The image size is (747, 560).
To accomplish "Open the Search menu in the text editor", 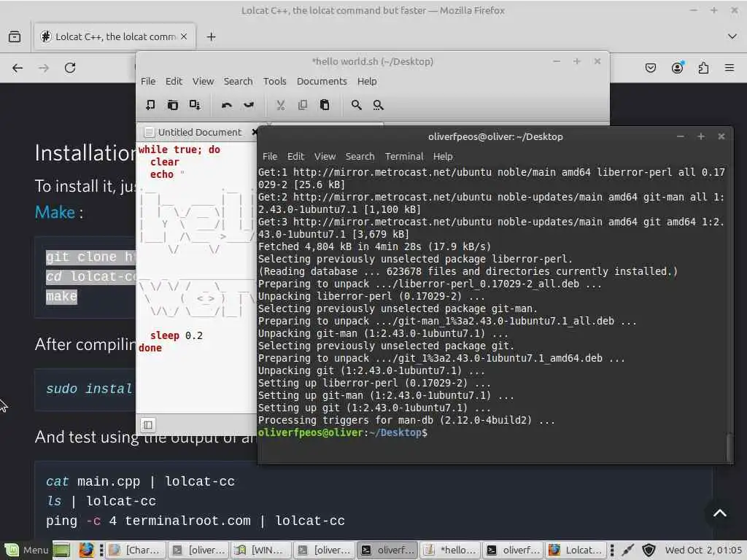I will click(x=239, y=82).
